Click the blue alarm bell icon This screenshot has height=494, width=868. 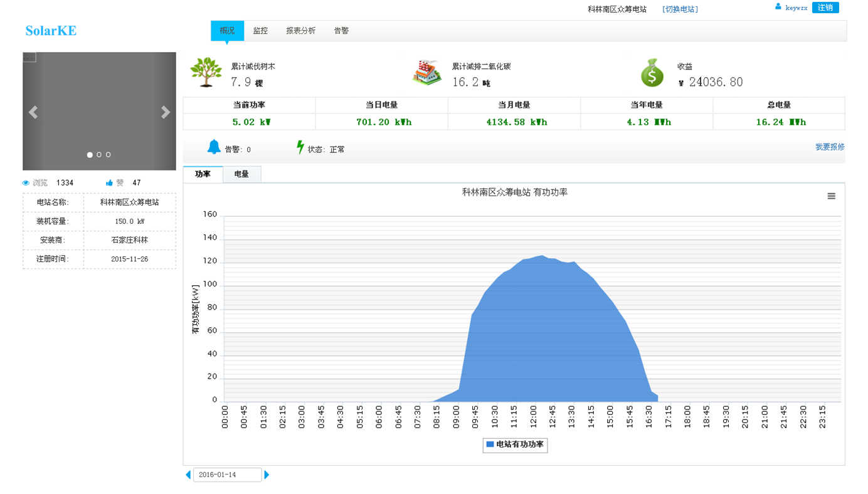(214, 147)
